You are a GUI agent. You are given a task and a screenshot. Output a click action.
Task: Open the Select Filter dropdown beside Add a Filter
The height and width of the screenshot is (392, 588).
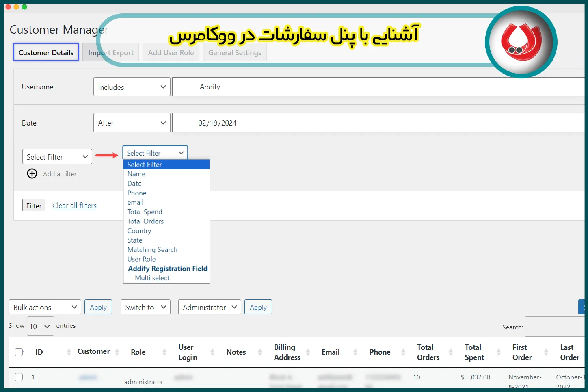(x=57, y=157)
